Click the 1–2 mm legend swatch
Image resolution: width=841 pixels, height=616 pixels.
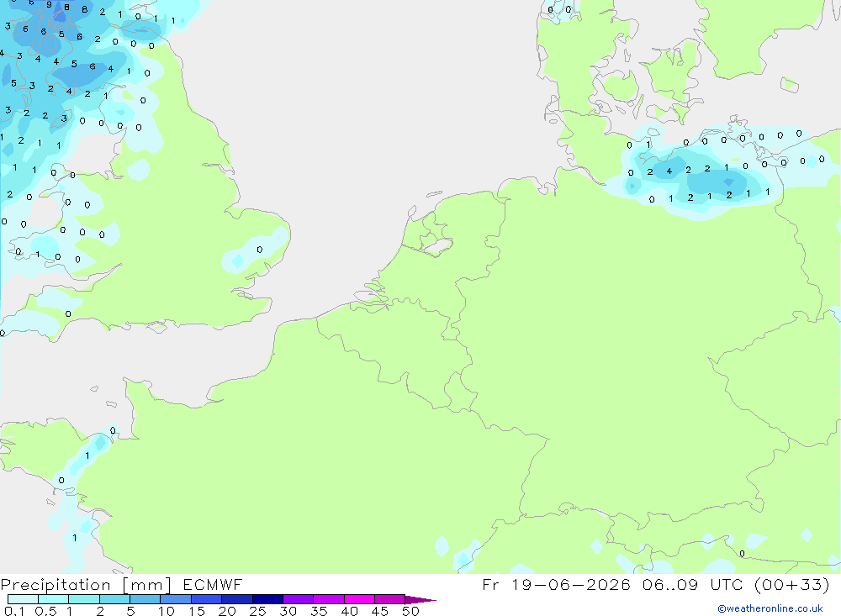84,599
